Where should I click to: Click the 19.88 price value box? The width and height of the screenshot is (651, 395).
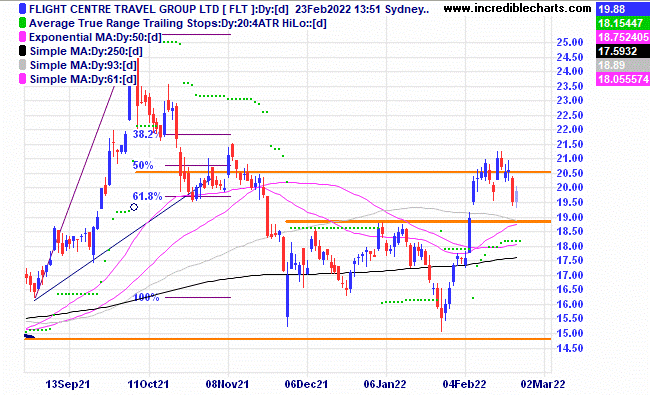(x=623, y=9)
